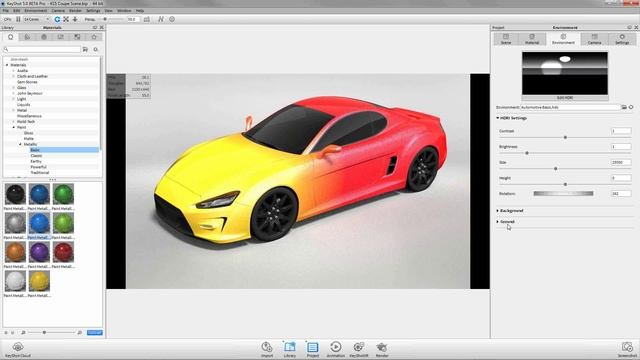Select the Traditional paint category
This screenshot has height=360, width=640.
(x=40, y=173)
